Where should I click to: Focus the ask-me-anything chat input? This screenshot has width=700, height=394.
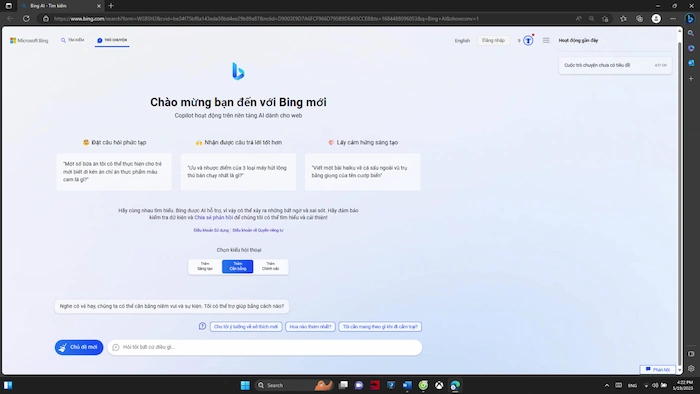[265, 347]
